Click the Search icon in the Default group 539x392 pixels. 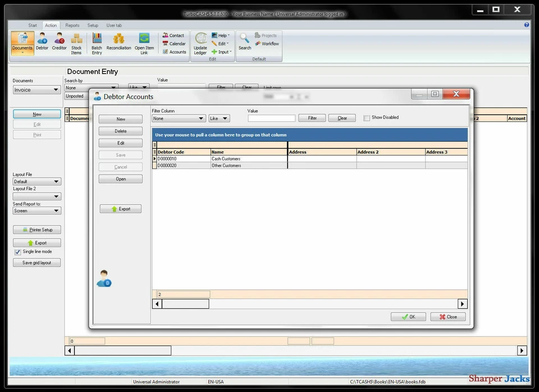[x=244, y=42]
